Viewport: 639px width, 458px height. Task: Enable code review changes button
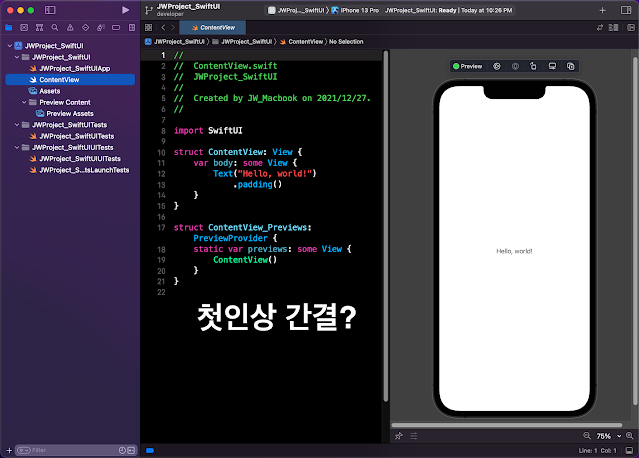click(599, 28)
